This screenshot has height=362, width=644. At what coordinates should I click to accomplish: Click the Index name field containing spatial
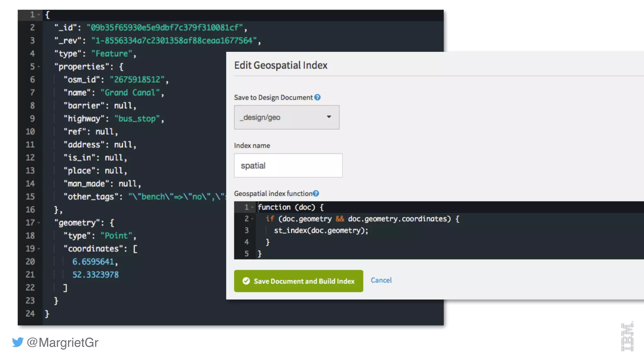(288, 166)
